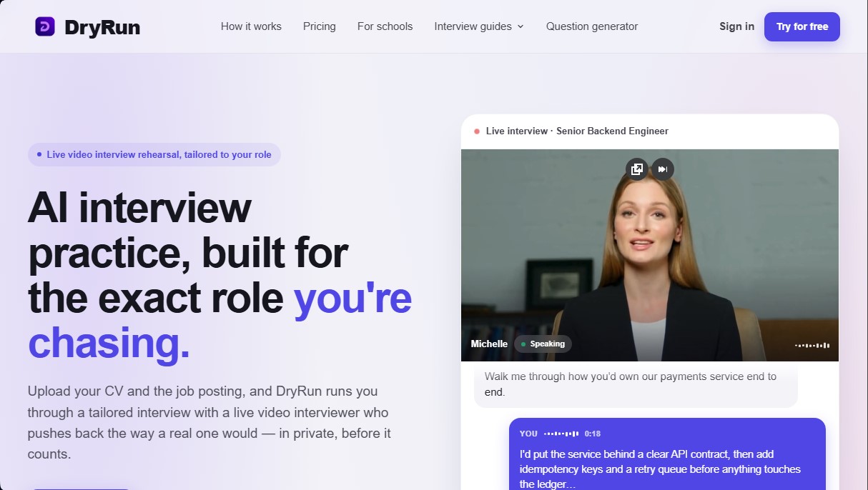Viewport: 868px width, 490px height.
Task: Click the Try for free button
Action: coord(802,26)
